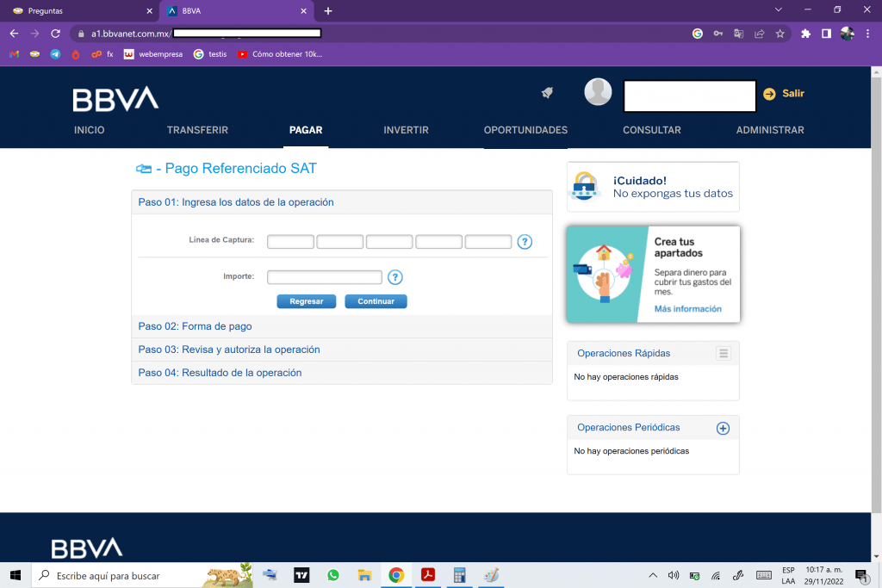Click the Continuar button
The width and height of the screenshot is (882, 588).
pyautogui.click(x=376, y=301)
